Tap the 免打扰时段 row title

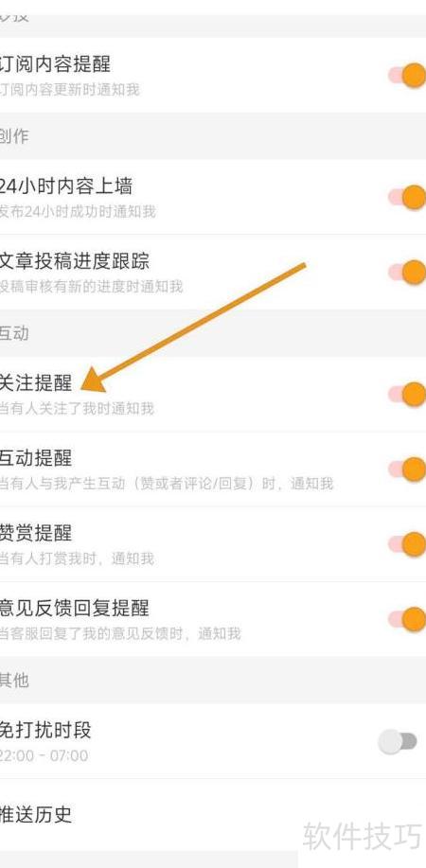click(x=45, y=730)
